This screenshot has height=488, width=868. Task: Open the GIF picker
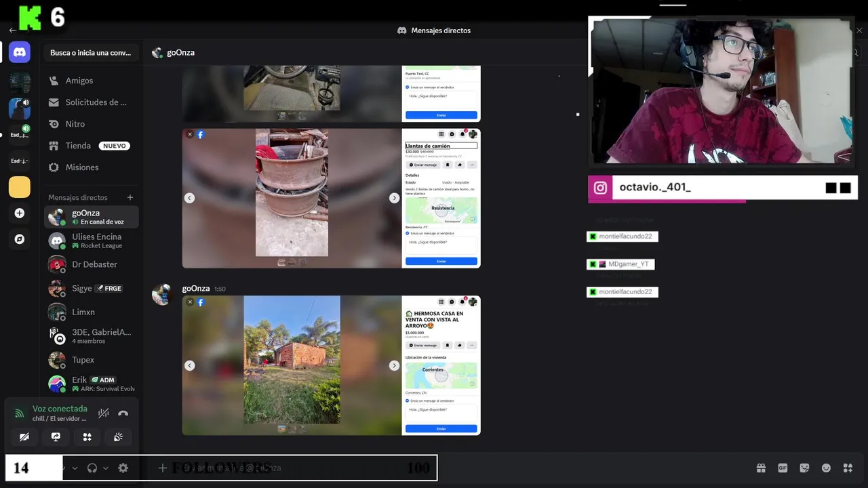click(783, 468)
